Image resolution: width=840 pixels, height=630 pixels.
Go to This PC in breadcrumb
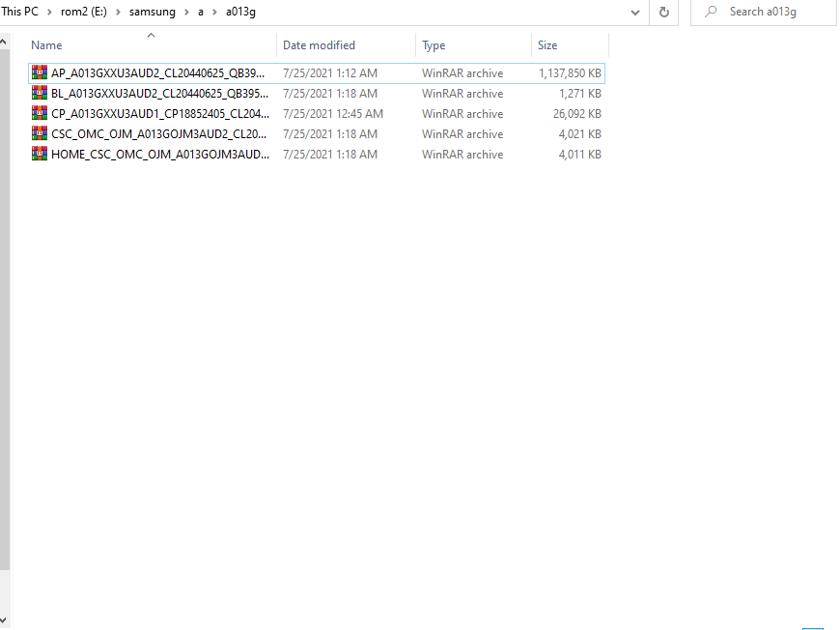tap(20, 12)
